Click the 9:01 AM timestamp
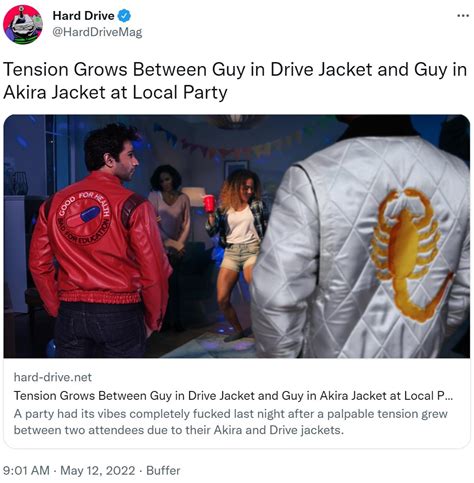The image size is (474, 483). pos(28,471)
